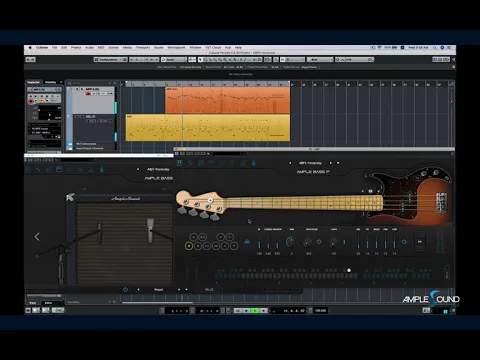The height and width of the screenshot is (360, 480).
Task: Adjust the blue Pan knob
Action: click(291, 241)
